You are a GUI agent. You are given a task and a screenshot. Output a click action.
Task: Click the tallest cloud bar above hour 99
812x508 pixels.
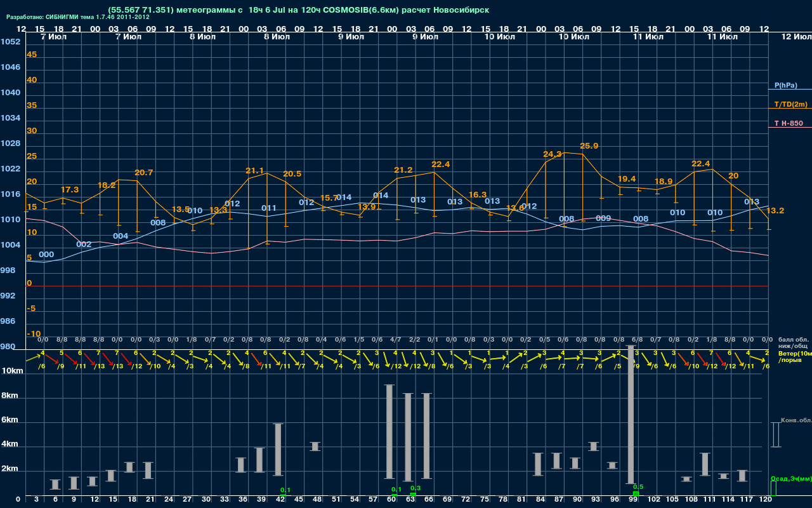pyautogui.click(x=631, y=415)
